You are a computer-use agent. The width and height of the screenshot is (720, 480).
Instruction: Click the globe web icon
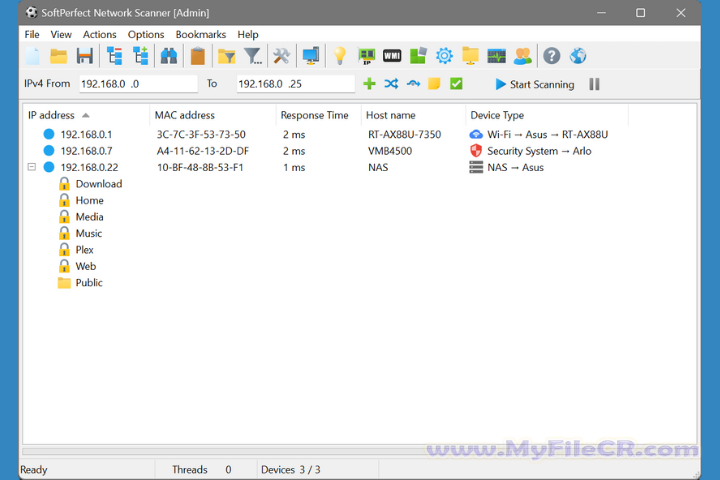click(578, 56)
